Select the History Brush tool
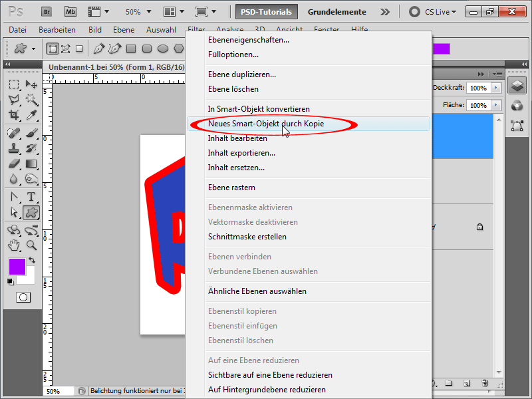This screenshot has height=399, width=532. [31, 148]
